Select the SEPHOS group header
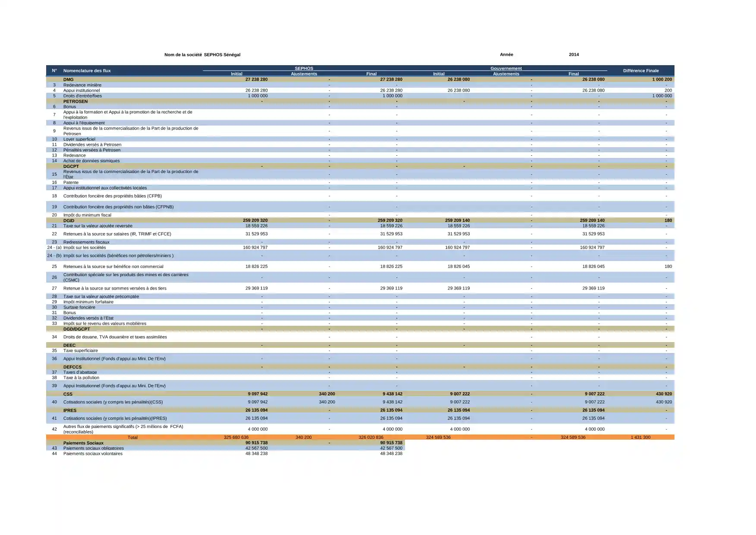The height and width of the screenshot is (535, 756). [x=304, y=68]
